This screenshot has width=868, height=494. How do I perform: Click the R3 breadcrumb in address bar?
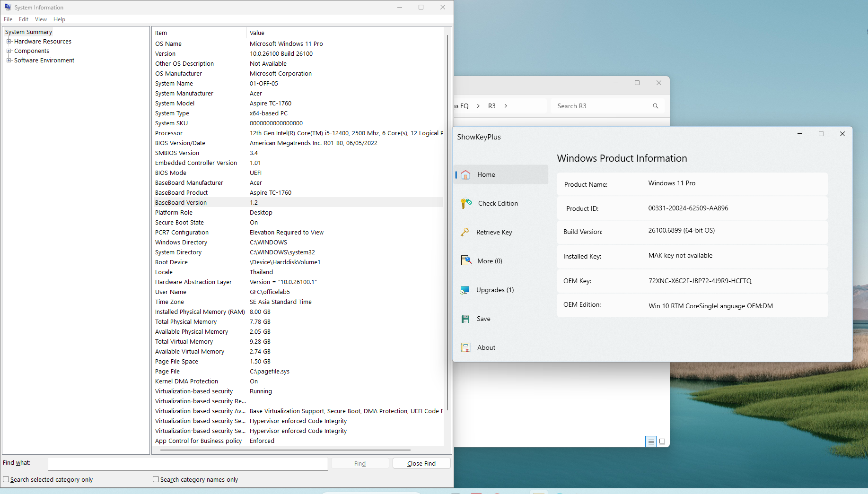coord(492,106)
